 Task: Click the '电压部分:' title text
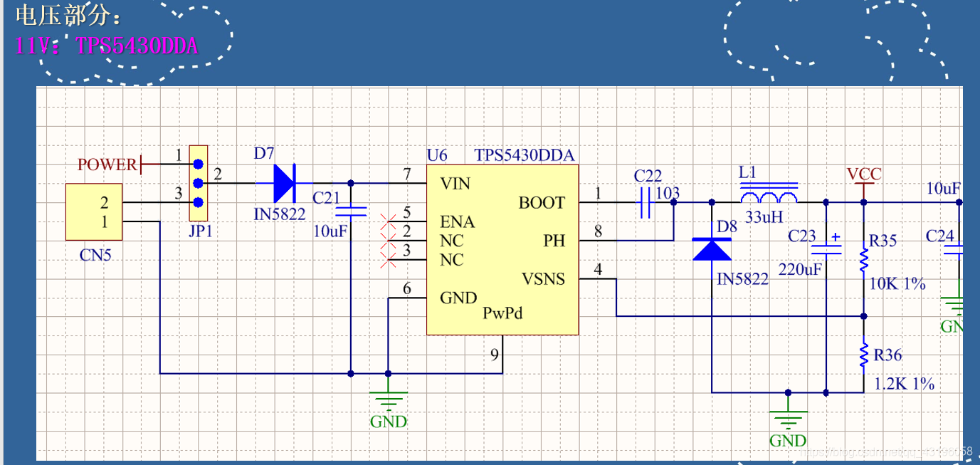[68, 14]
